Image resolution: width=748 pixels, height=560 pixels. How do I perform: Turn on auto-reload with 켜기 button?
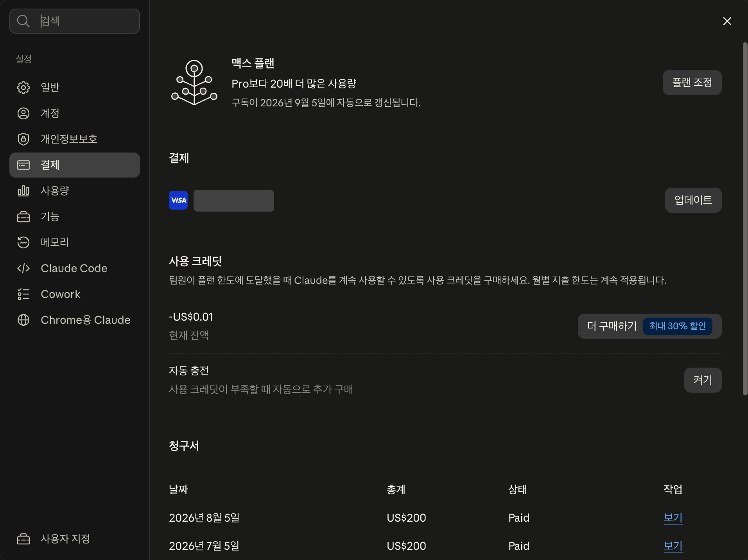703,380
